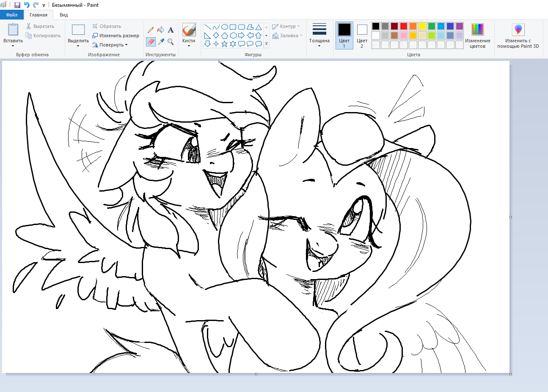Open the Кисти brushes dropdown arrow

[189, 46]
